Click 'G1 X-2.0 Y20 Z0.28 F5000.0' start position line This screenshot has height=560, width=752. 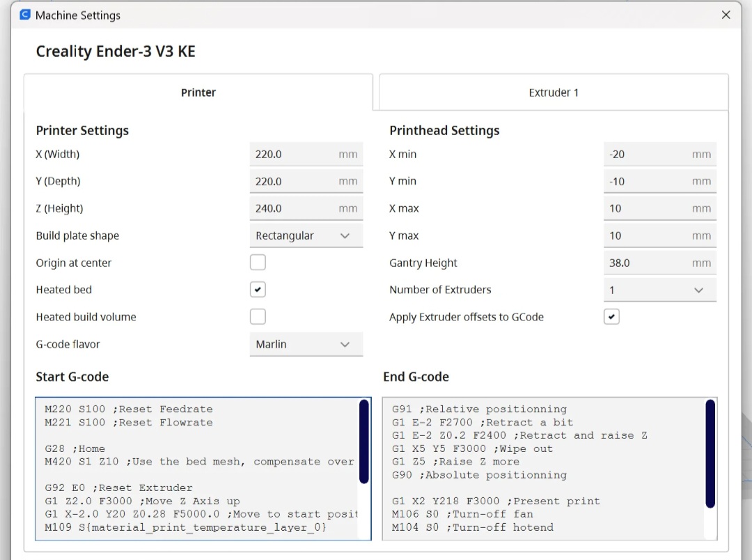(x=201, y=514)
